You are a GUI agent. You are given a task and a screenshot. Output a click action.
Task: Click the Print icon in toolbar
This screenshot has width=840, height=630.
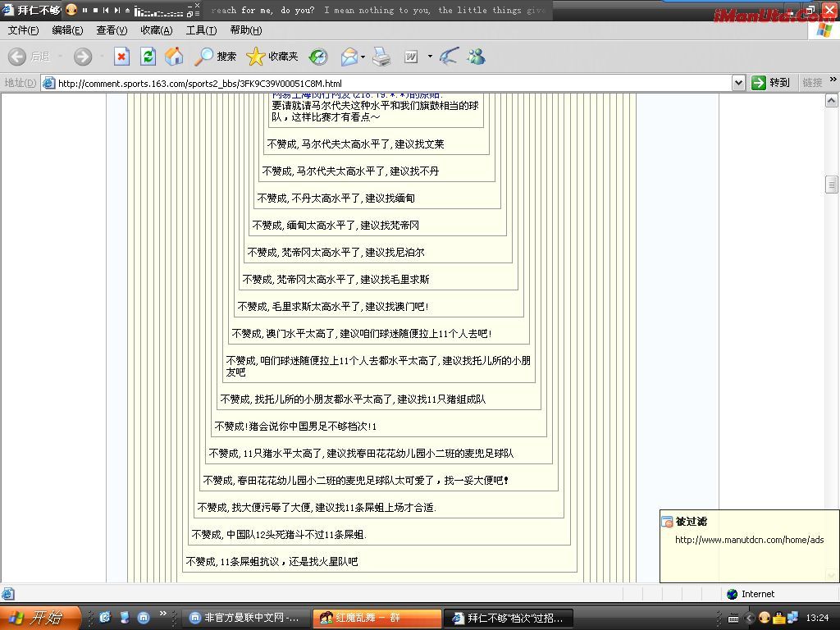coord(381,57)
